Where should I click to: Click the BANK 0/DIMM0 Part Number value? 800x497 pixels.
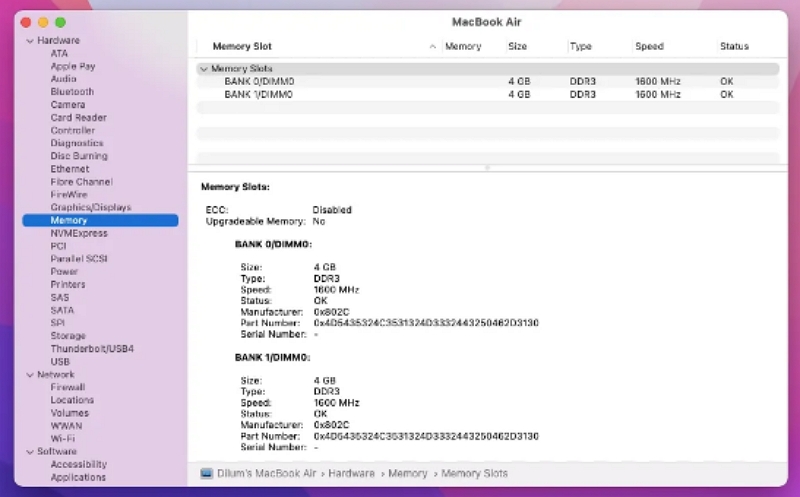click(426, 323)
